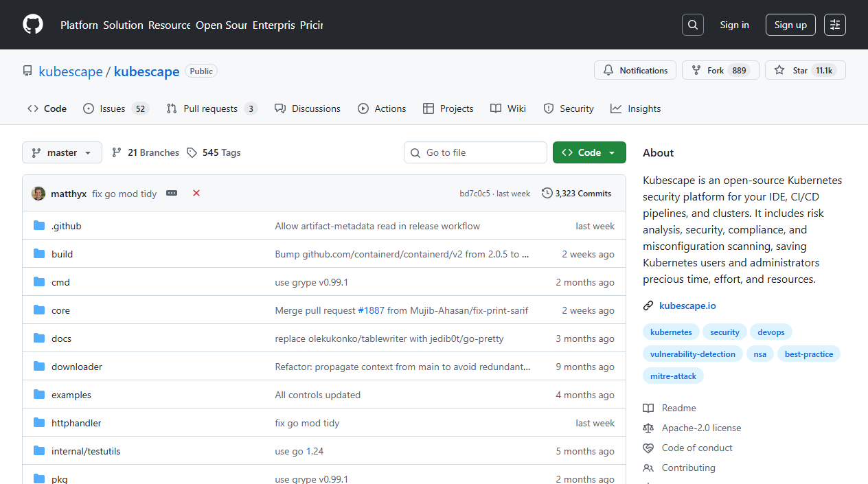Click the Sign up button
This screenshot has height=484, width=868.
coord(790,25)
